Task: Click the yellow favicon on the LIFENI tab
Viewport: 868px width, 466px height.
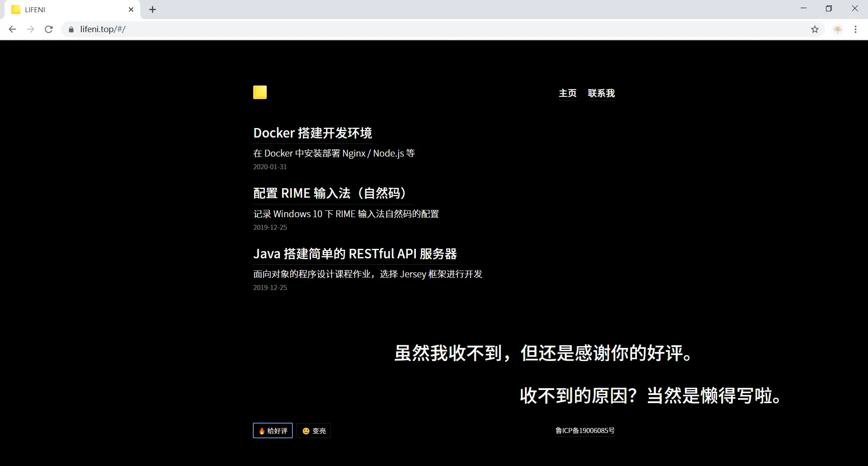Action: tap(15, 10)
